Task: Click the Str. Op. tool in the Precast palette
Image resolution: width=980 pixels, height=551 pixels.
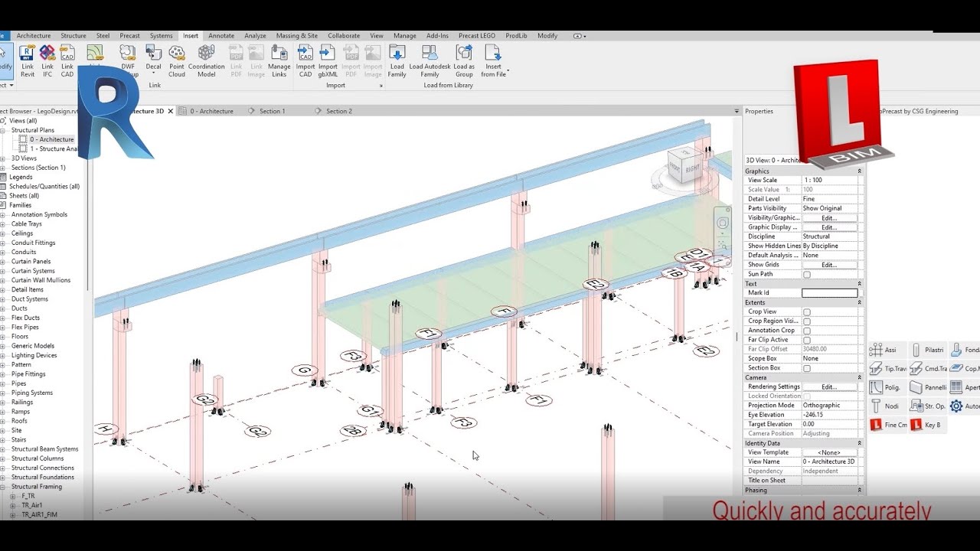Action: [x=928, y=406]
